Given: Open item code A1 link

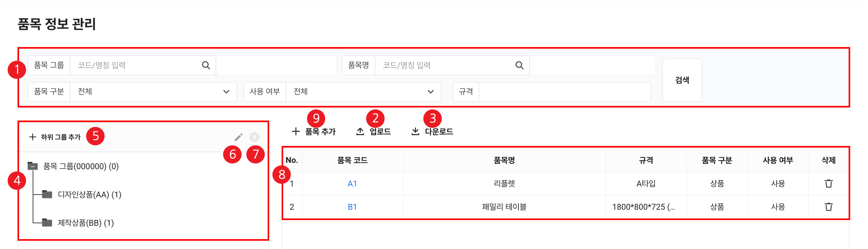Looking at the screenshot, I should pos(352,183).
